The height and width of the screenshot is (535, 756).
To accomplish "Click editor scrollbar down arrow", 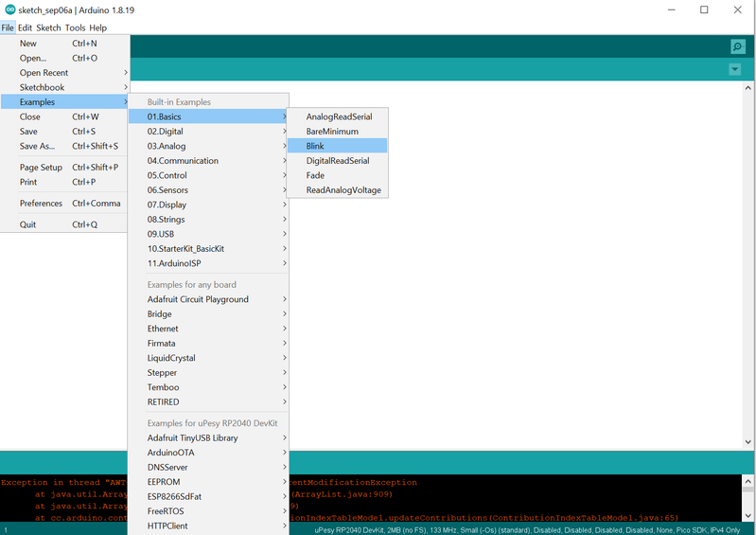I will pos(747,442).
